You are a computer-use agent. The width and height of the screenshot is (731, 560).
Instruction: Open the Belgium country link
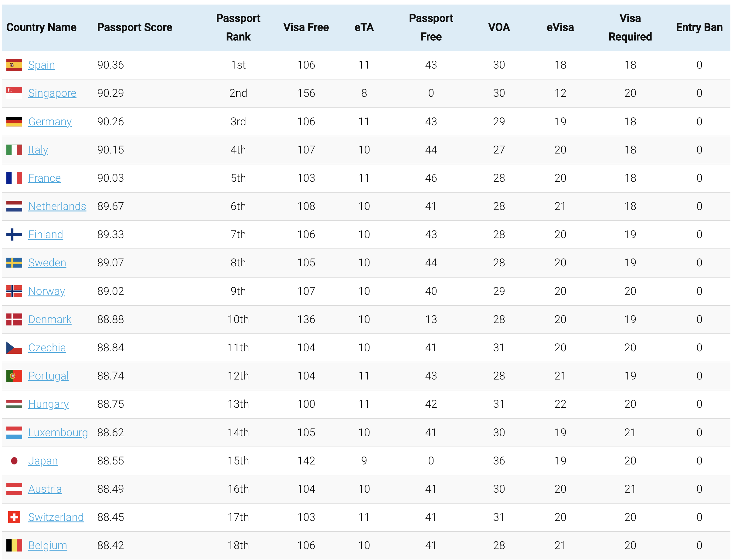tap(48, 545)
